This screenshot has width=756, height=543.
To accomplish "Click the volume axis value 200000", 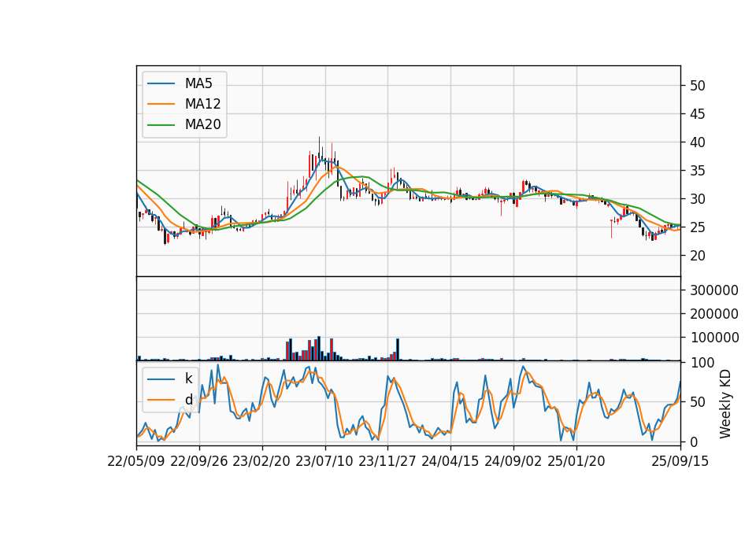I will pyautogui.click(x=714, y=314).
